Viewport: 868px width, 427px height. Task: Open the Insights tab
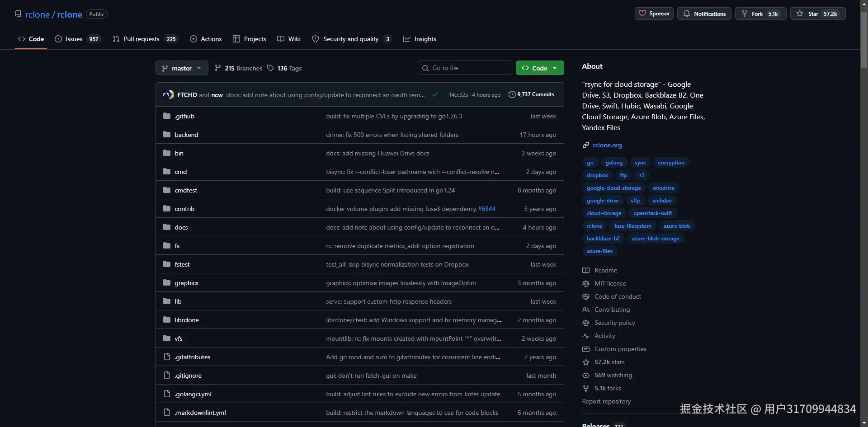pyautogui.click(x=420, y=39)
